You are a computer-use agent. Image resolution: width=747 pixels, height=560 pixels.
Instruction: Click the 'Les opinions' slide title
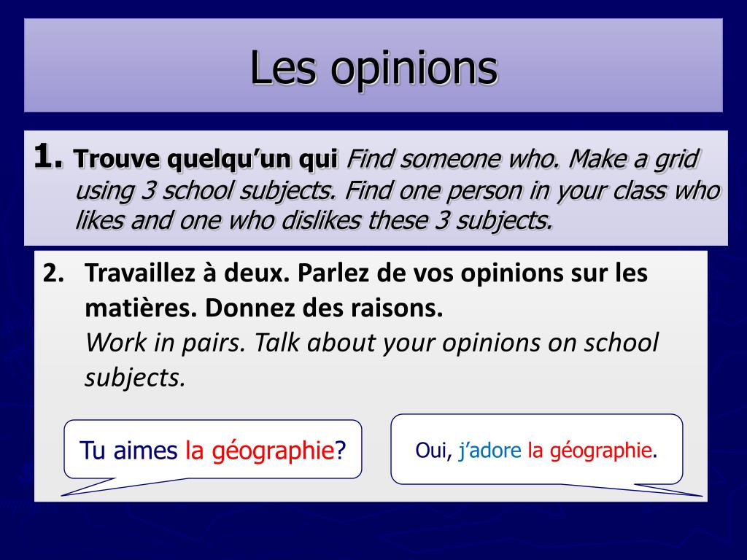(x=374, y=69)
